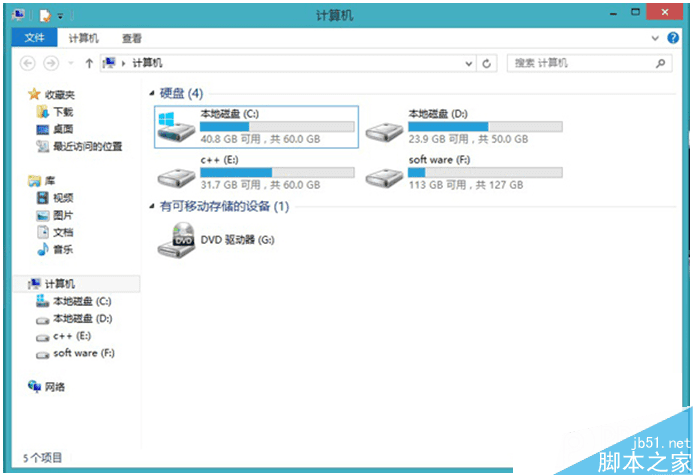Click the 搜索 计算机 search field
Viewport: 693px width, 475px height.
pos(589,63)
